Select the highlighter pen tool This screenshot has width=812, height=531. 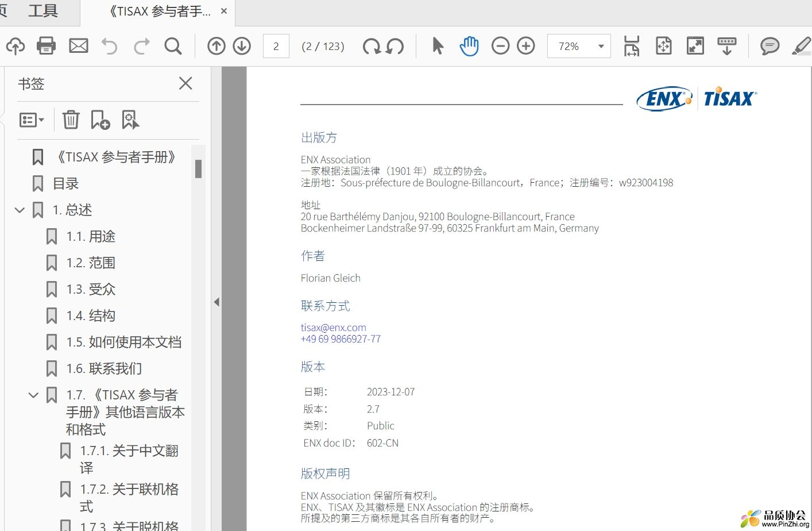pyautogui.click(x=802, y=46)
